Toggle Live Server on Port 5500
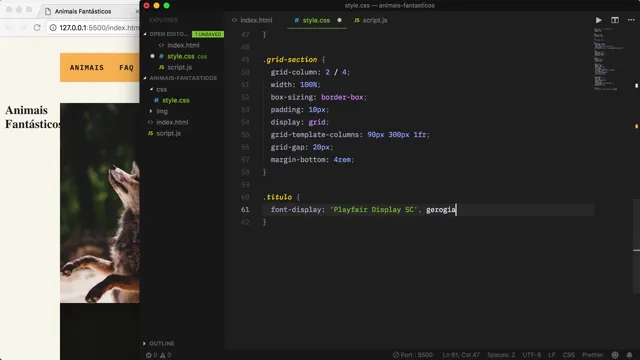The width and height of the screenshot is (640, 360). click(x=413, y=355)
